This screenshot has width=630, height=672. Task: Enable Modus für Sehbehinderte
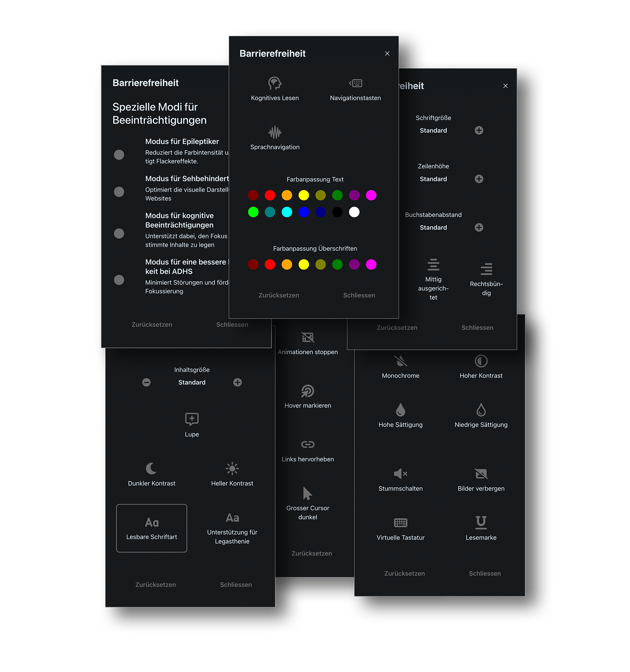119,192
